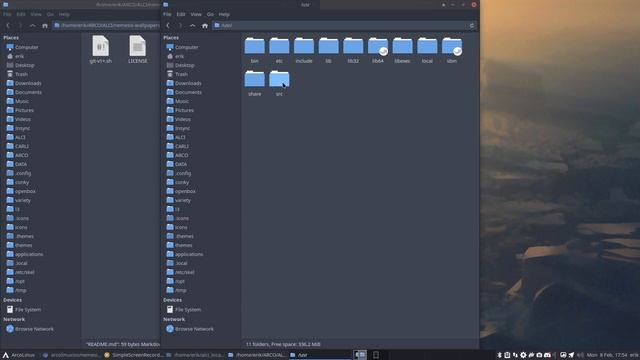640x360 pixels.
Task: Open /etc/skel bookmark in /usr window sidebar
Action: click(180, 272)
